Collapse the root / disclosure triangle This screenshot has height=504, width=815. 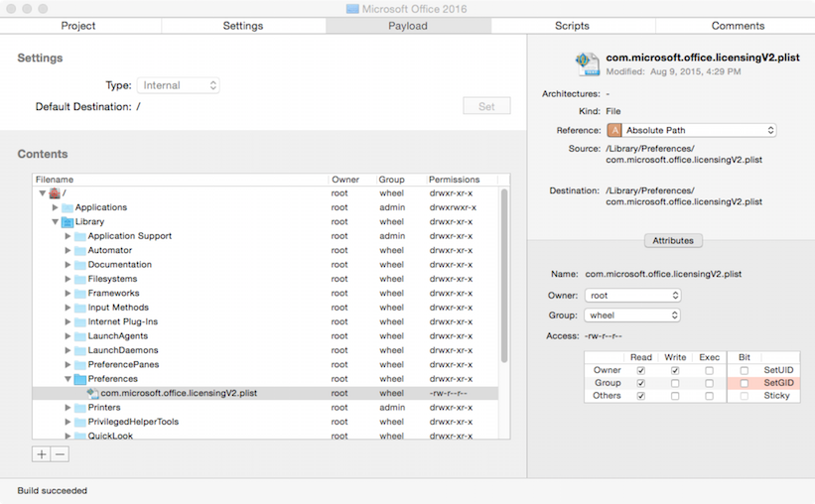43,193
